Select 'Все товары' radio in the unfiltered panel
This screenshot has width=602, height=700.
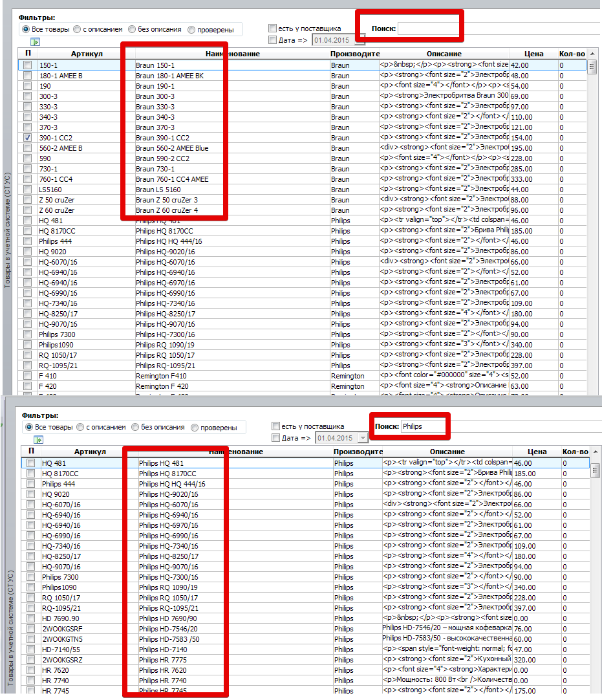[26, 29]
